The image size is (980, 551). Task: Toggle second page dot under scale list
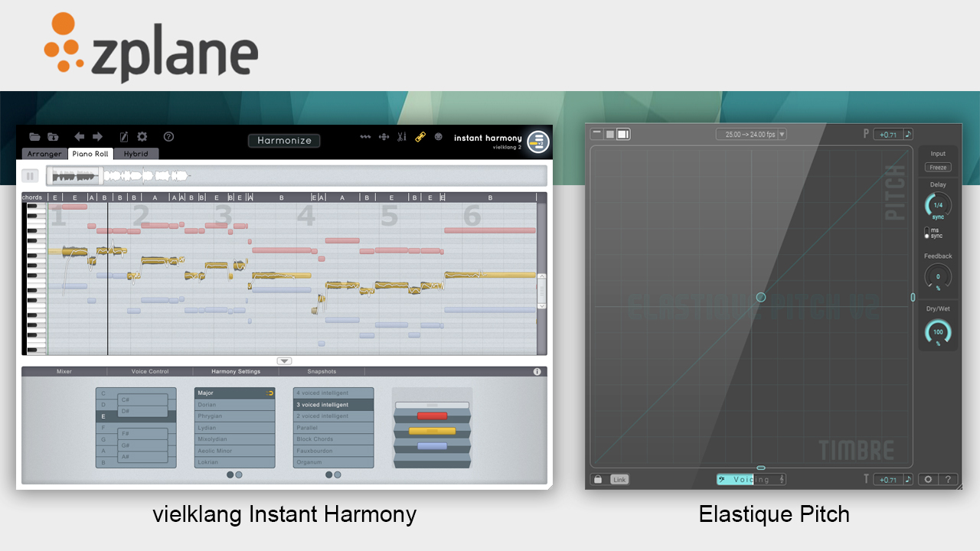coord(239,474)
